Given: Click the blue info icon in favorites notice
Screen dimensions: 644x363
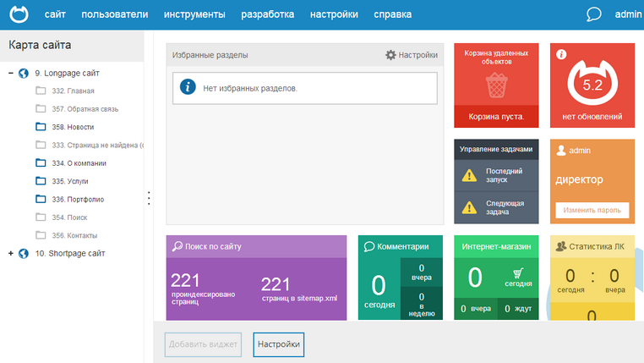Looking at the screenshot, I should (188, 87).
